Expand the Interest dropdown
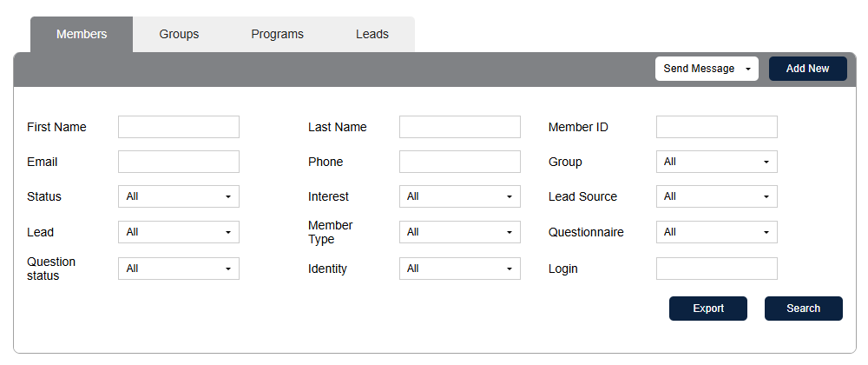Screen dimensions: 868x365 tap(459, 196)
